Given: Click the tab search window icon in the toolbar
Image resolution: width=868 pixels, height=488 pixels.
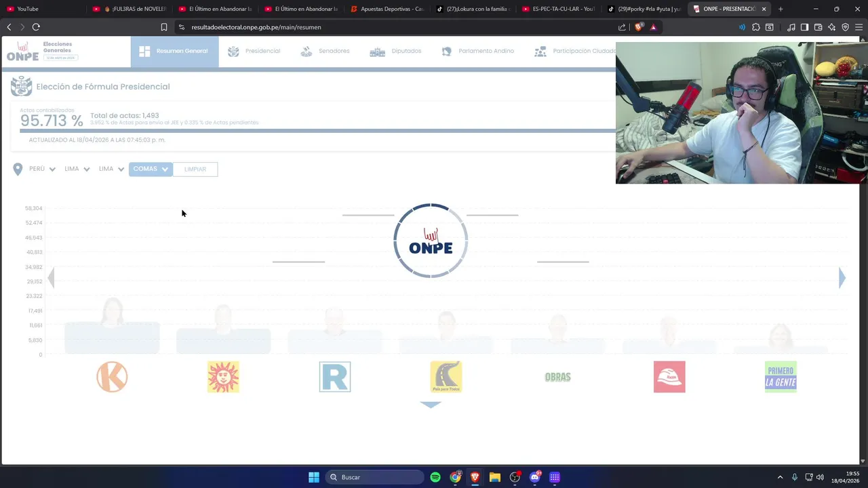Looking at the screenshot, I should point(770,27).
